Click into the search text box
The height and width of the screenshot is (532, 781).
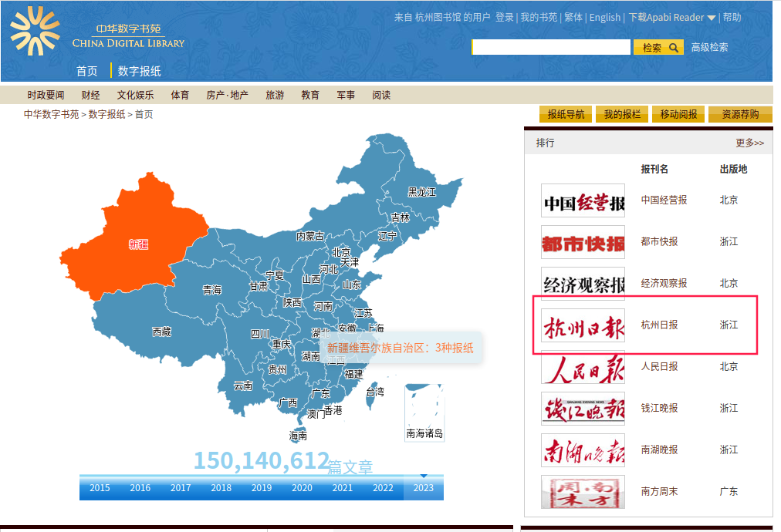[x=551, y=47]
